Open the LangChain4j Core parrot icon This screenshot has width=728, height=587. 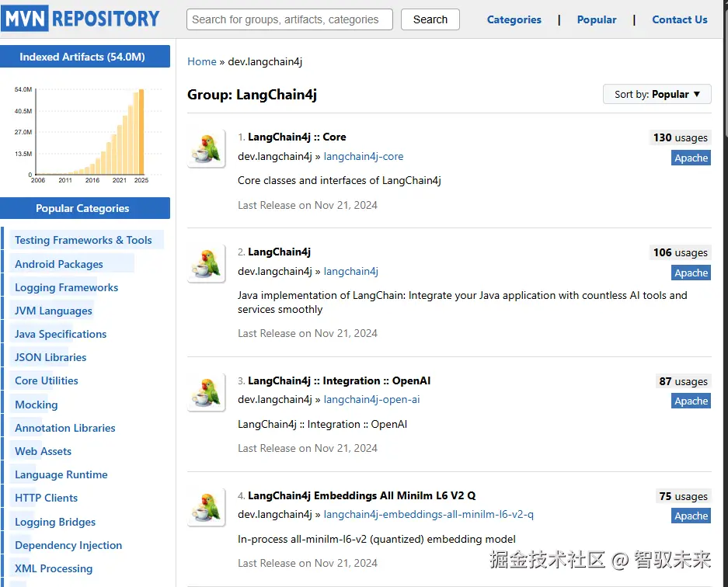206,148
